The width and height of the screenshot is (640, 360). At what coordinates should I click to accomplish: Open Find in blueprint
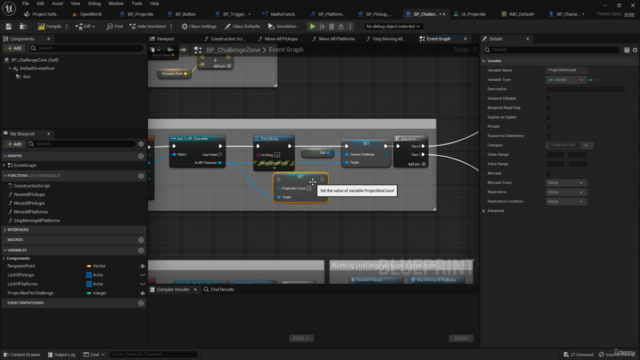click(x=115, y=27)
